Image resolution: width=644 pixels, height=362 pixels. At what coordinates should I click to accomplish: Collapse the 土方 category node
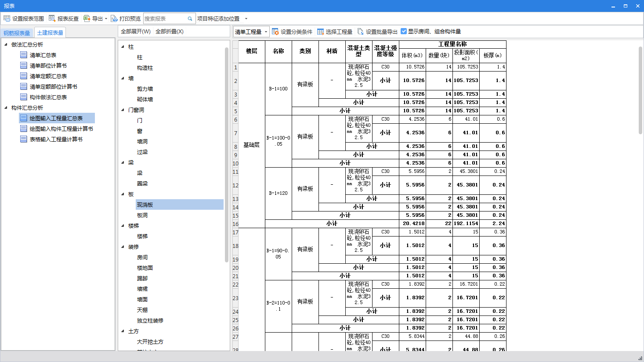coord(123,331)
